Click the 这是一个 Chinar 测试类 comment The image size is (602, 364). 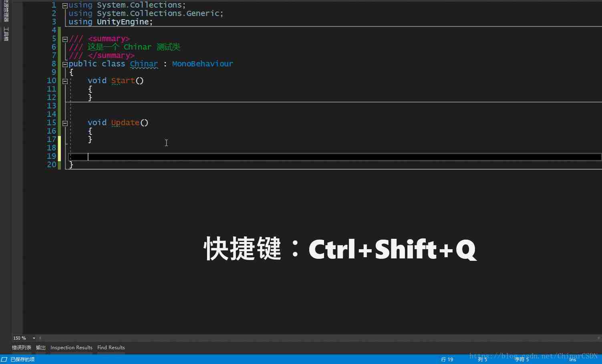click(134, 47)
